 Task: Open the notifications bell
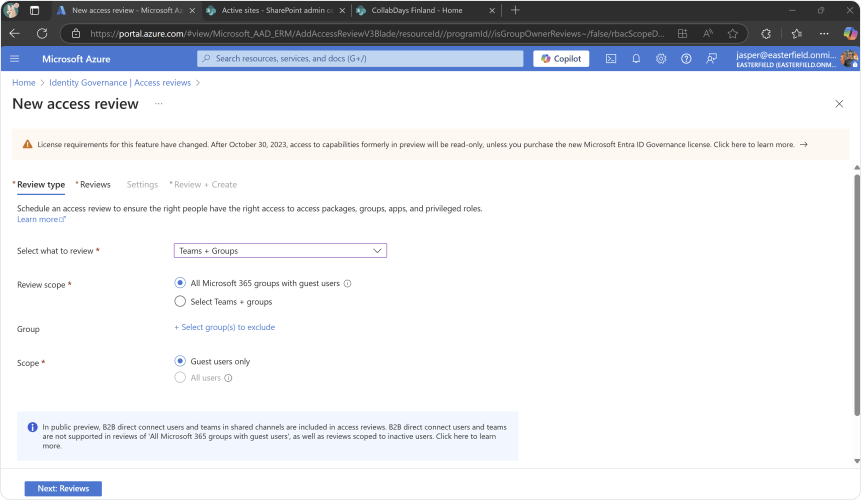(x=636, y=59)
